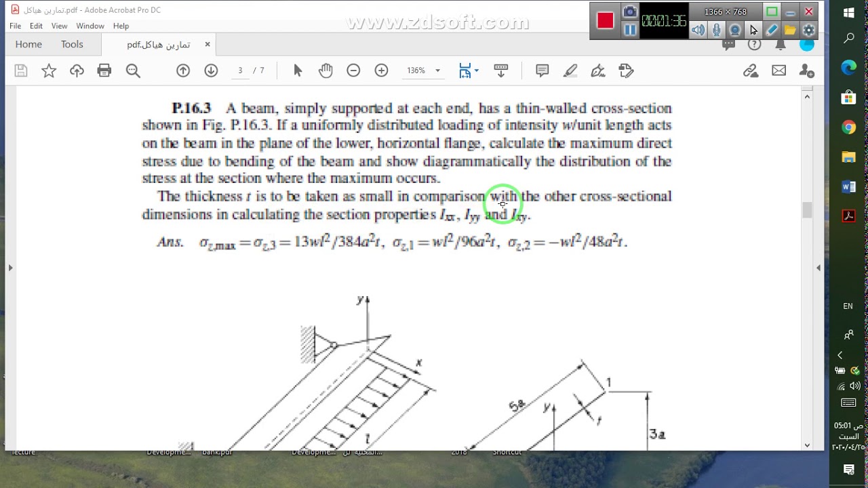Open the Help menu
The height and width of the screenshot is (488, 868).
(x=121, y=26)
